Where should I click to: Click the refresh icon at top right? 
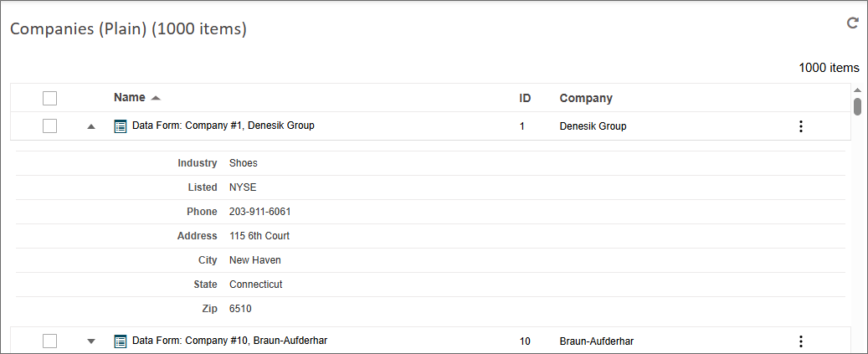853,23
